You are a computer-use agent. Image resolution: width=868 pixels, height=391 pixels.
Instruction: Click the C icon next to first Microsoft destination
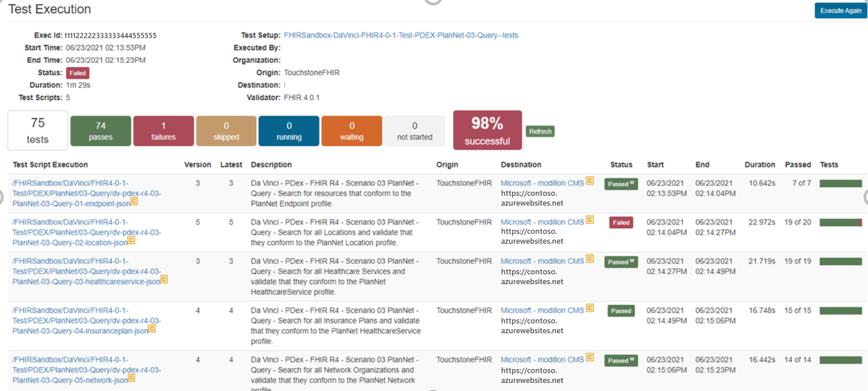(x=589, y=180)
